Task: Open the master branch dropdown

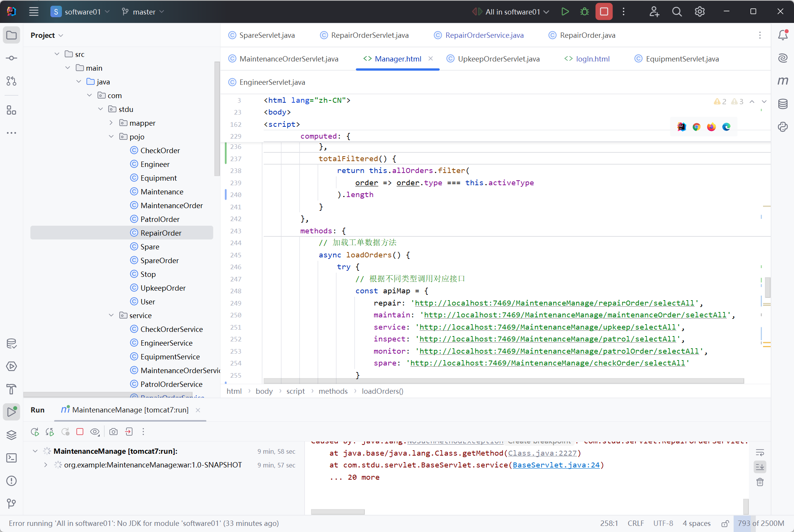Action: [x=143, y=12]
